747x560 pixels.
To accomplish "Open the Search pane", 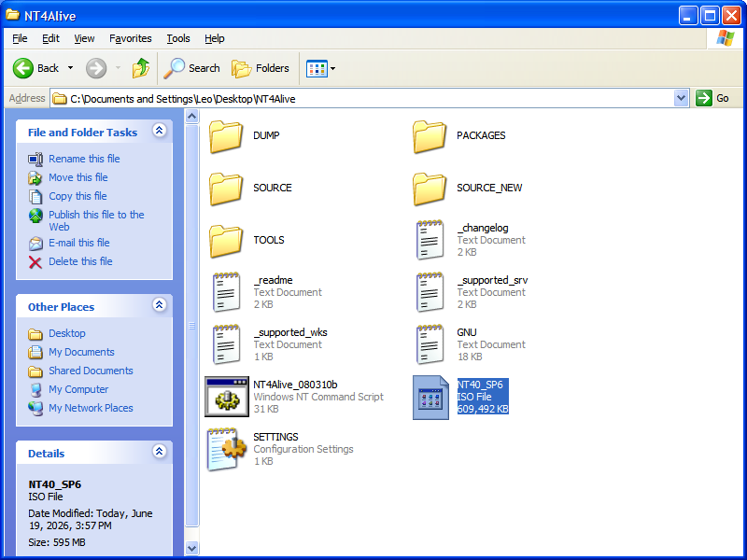I will (191, 68).
